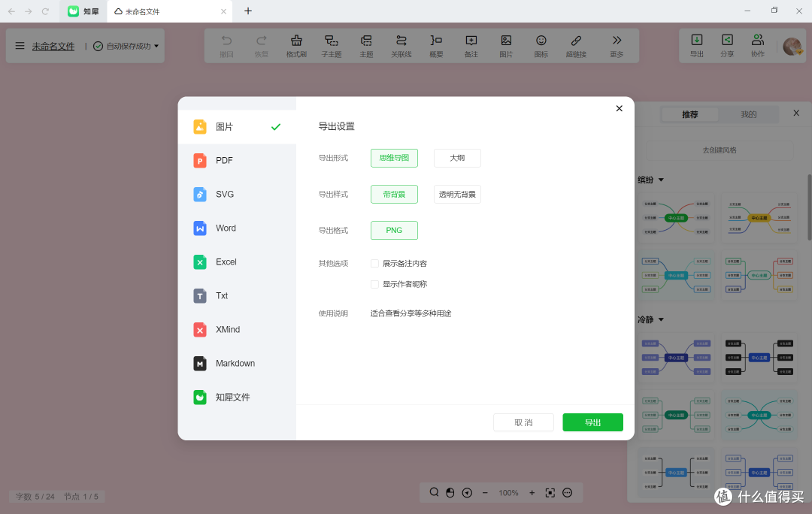Select Word export type
This screenshot has height=514, width=812.
point(237,228)
